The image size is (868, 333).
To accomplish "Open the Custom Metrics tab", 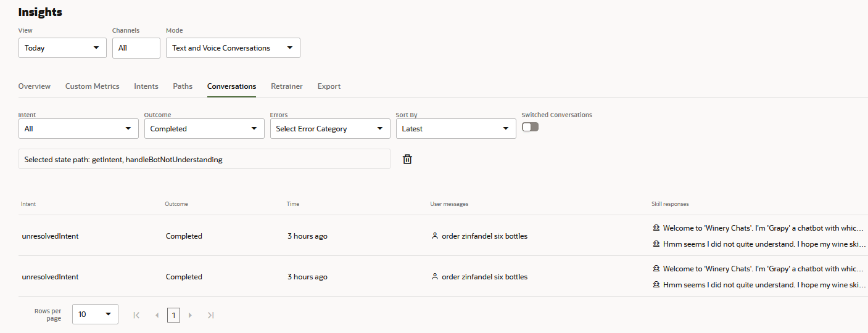I will coord(93,86).
